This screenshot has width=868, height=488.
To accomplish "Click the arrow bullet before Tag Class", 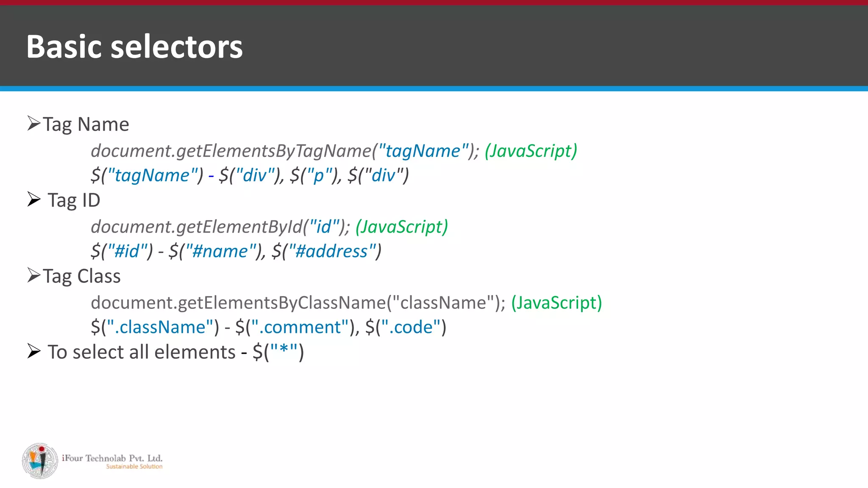I will point(34,275).
